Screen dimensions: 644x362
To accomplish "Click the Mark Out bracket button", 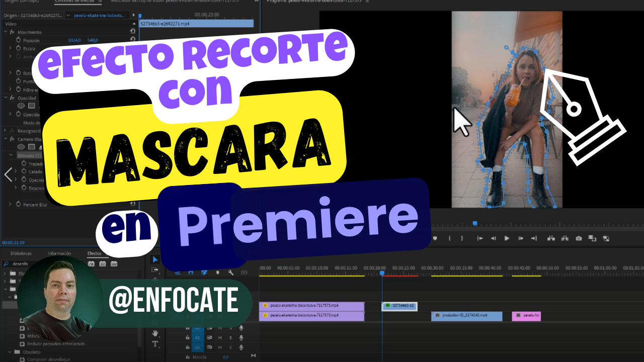I will point(462,238).
